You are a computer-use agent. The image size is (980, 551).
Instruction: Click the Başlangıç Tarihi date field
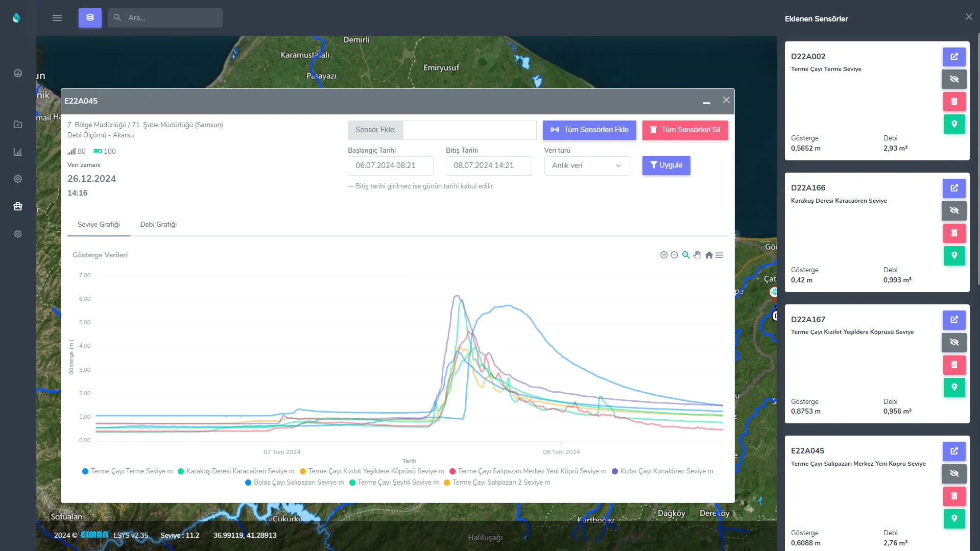click(x=390, y=165)
